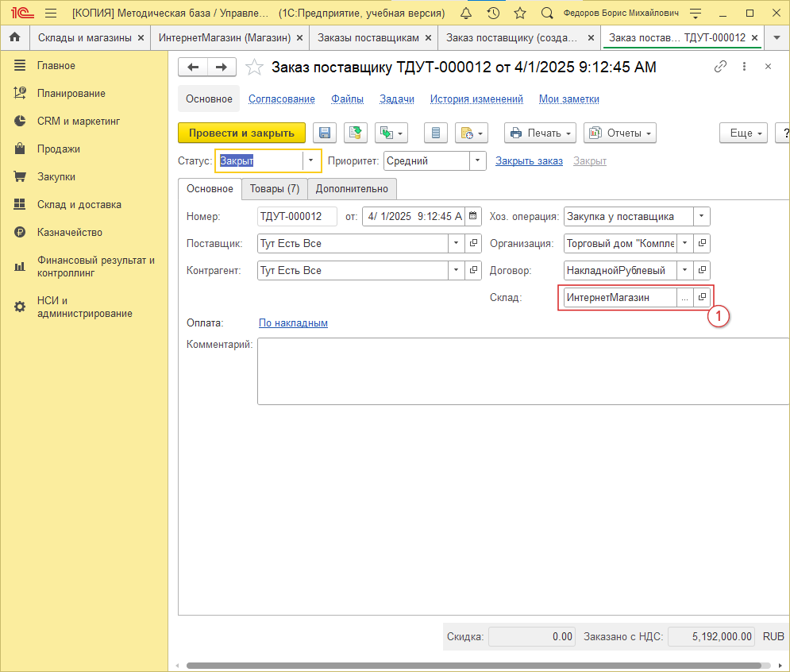Click the save document floppy disk icon
The image size is (790, 672).
324,133
